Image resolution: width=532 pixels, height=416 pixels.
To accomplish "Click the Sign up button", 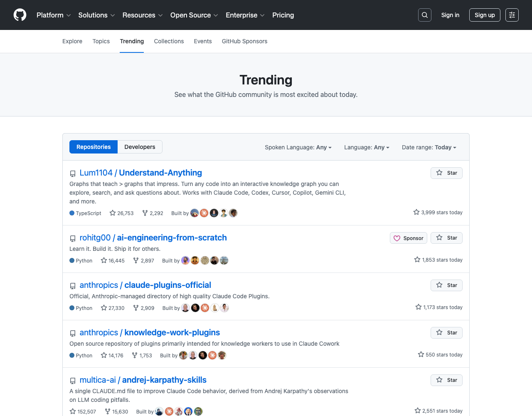I will pos(485,15).
